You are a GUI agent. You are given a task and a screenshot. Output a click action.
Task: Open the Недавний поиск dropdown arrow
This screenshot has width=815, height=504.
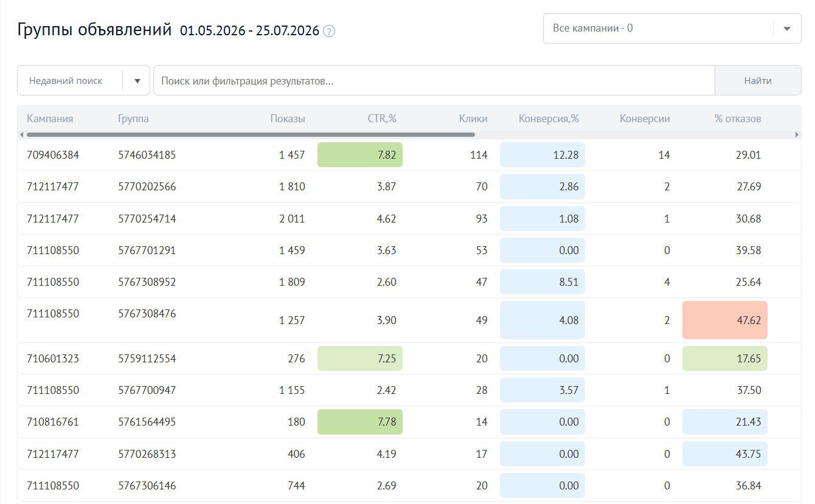pos(137,80)
